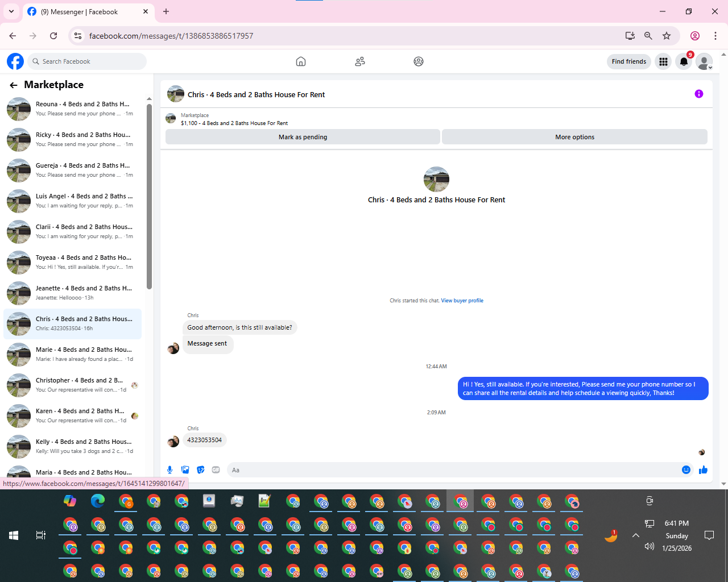Focus the Search Facebook field
Image resolution: width=728 pixels, height=582 pixels.
click(87, 61)
